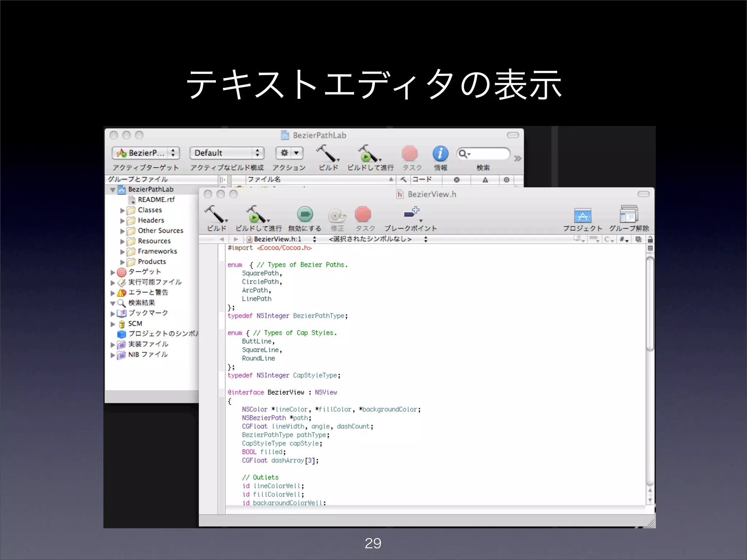Expand the Other Sources folder

point(123,231)
